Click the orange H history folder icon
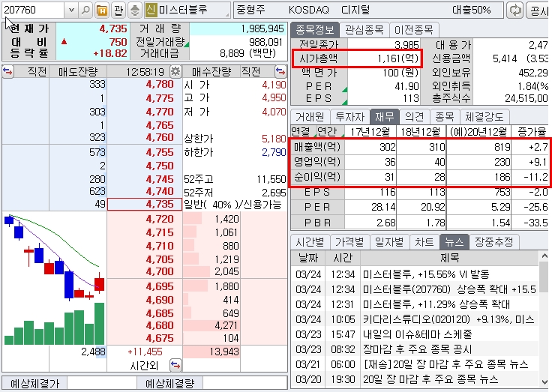 click(x=102, y=10)
